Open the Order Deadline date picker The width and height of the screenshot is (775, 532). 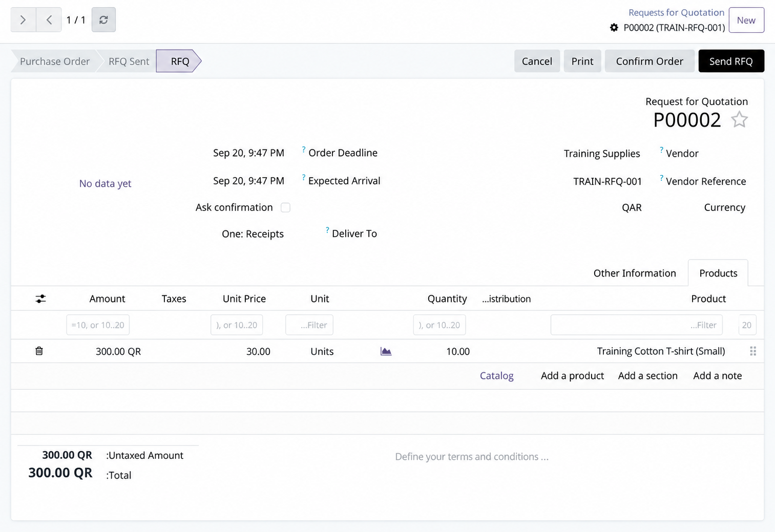point(248,153)
